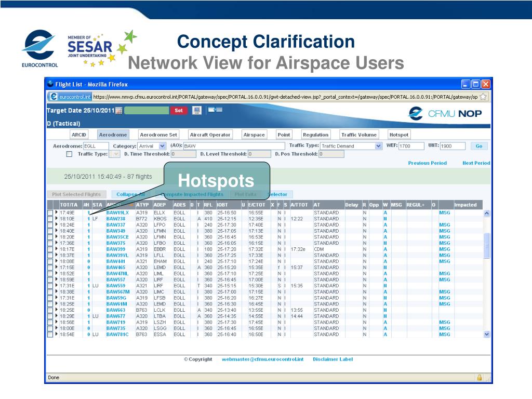The width and height of the screenshot is (532, 399).
Task: Edit the UNT time field
Action: (x=453, y=146)
